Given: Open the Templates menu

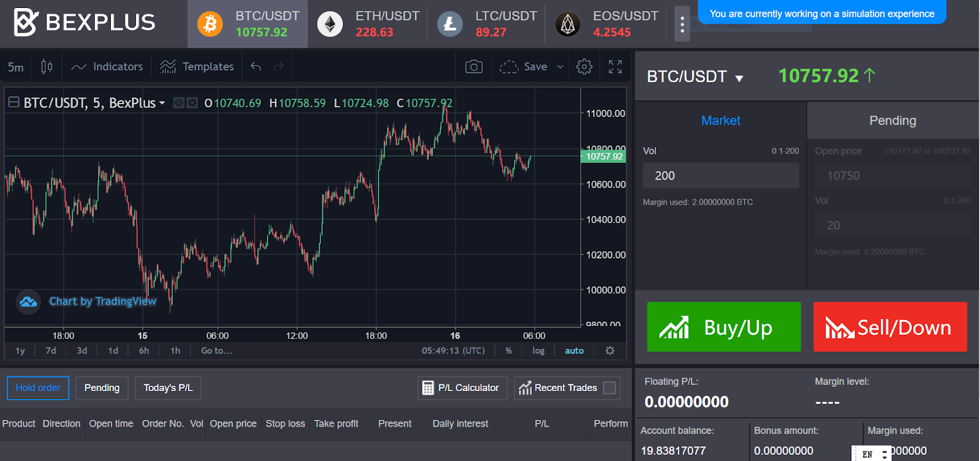Looking at the screenshot, I should 197,66.
